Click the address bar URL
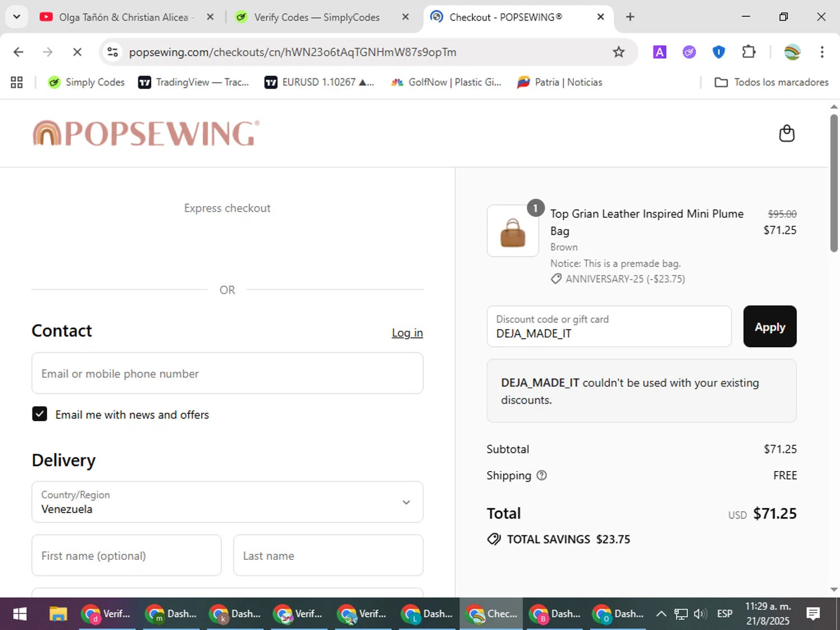840x630 pixels. pyautogui.click(x=293, y=52)
